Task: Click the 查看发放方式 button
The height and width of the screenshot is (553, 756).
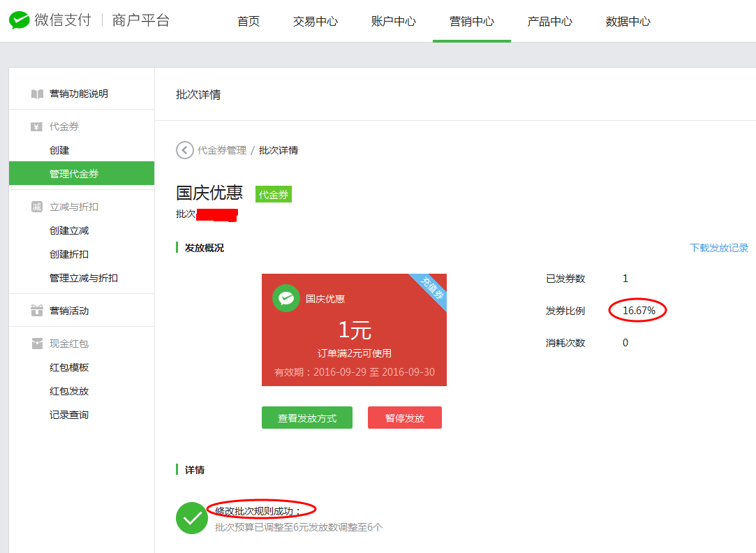Action: pyautogui.click(x=307, y=418)
